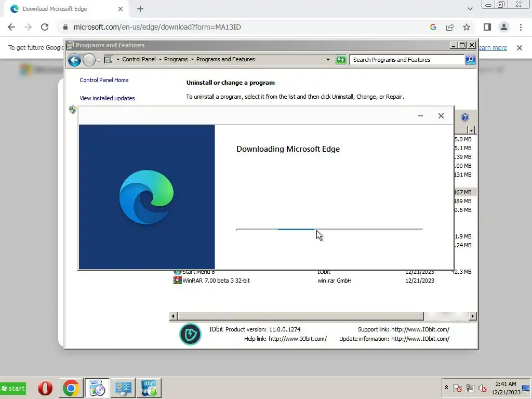Click the Microsoft Edge logo image
The image size is (532, 399).
click(x=147, y=197)
